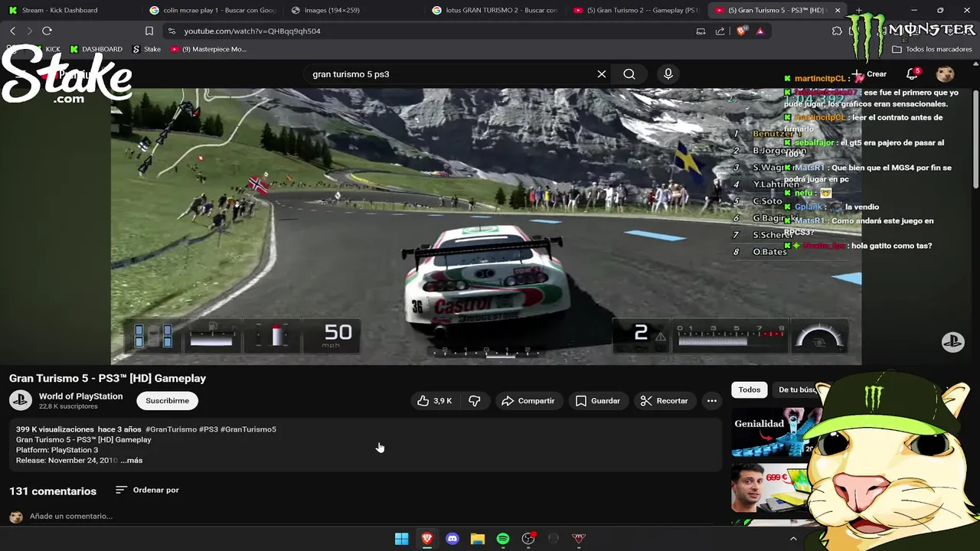This screenshot has height=551, width=980.
Task: Open the Ordenar por comment sort menu
Action: tap(147, 490)
